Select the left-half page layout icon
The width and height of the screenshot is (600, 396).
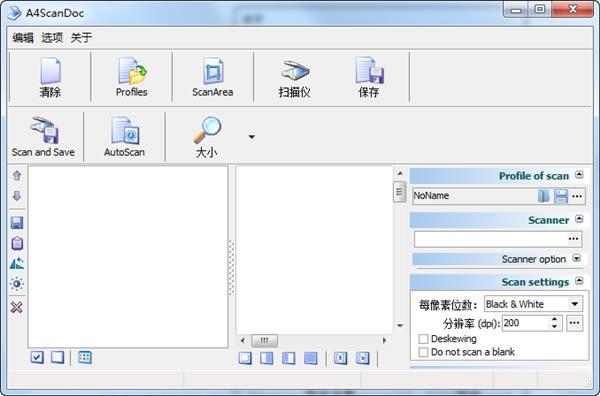click(x=289, y=358)
